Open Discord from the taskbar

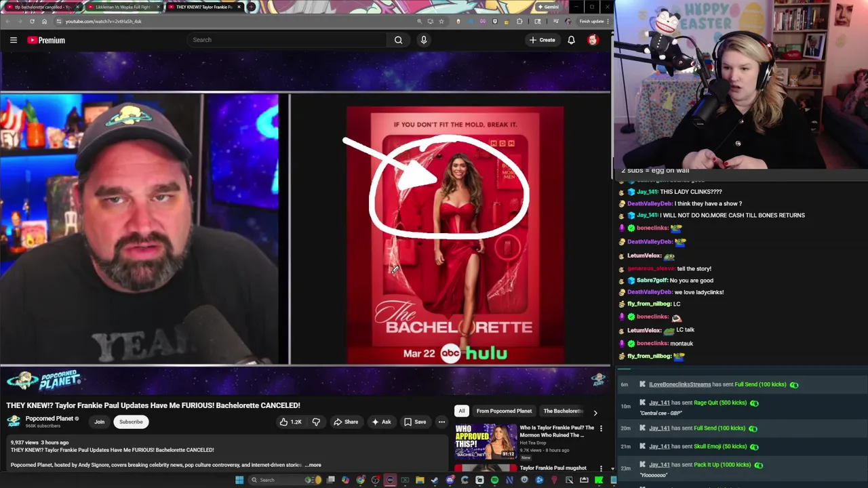click(x=450, y=480)
